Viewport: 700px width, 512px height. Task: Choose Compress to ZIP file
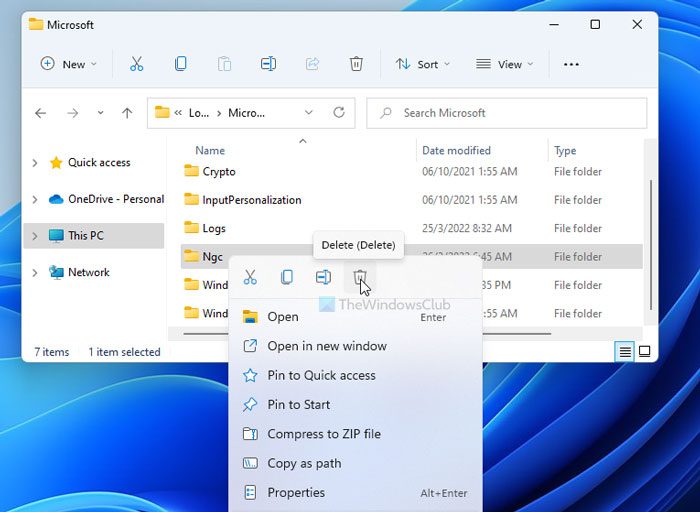323,434
